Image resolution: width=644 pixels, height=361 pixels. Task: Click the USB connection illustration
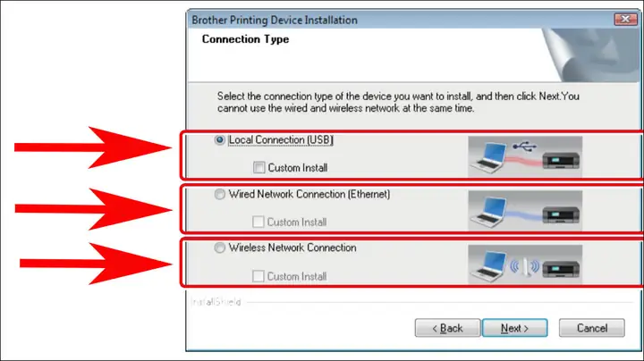coord(525,156)
